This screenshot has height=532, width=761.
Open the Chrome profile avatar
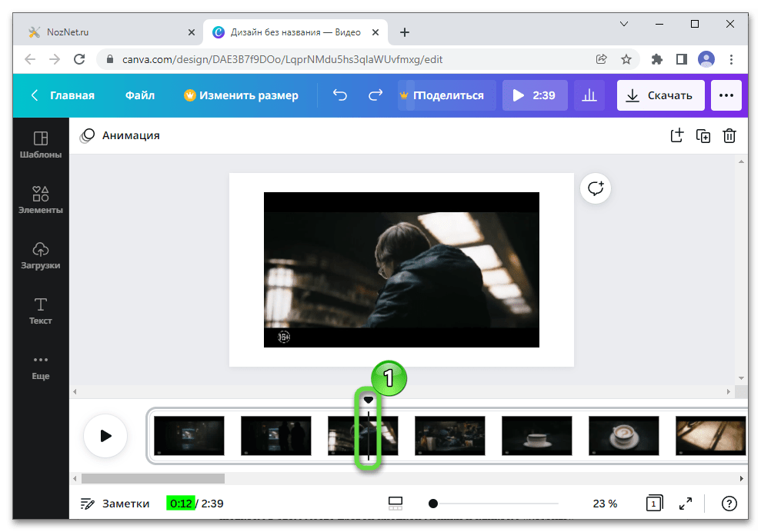click(x=706, y=59)
